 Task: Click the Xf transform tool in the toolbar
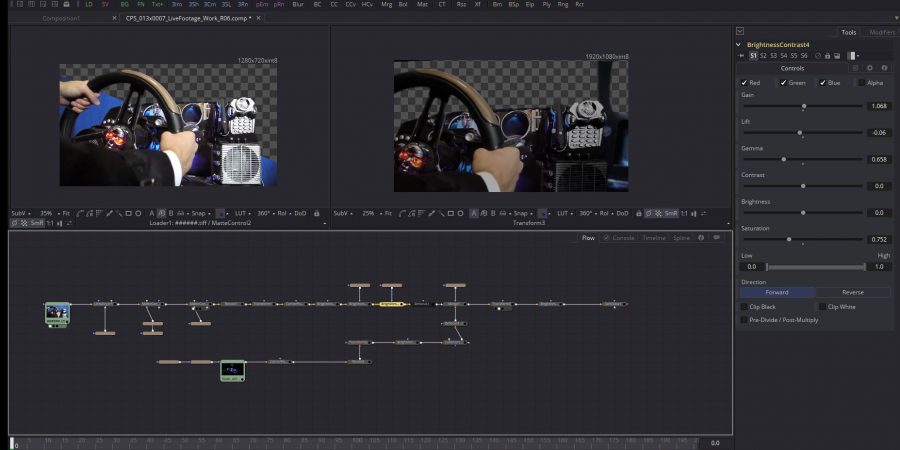pyautogui.click(x=478, y=5)
